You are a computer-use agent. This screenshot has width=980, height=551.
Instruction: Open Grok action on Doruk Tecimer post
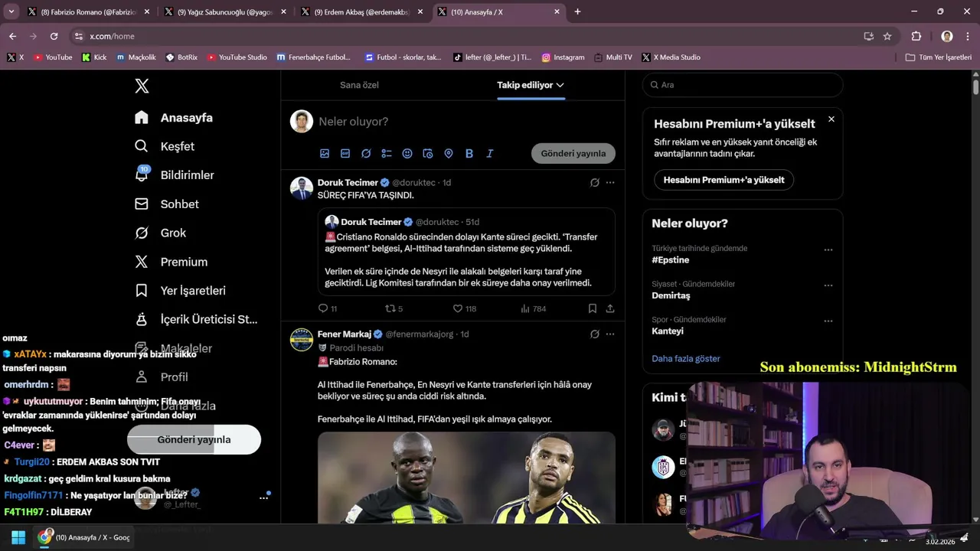pos(595,183)
